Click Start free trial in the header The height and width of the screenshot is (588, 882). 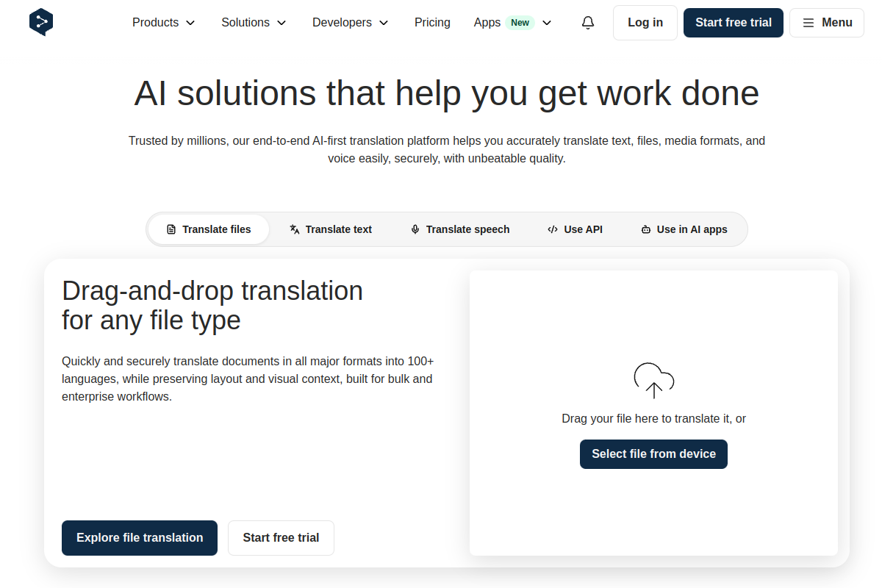click(x=734, y=23)
